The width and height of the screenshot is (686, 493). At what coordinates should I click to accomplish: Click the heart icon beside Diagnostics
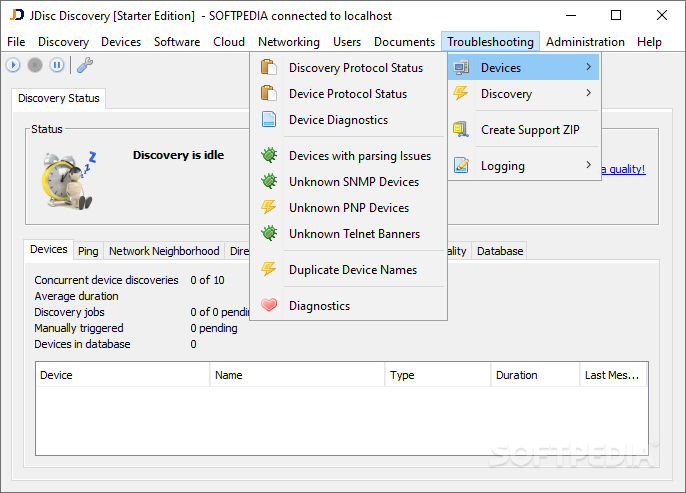[269, 305]
